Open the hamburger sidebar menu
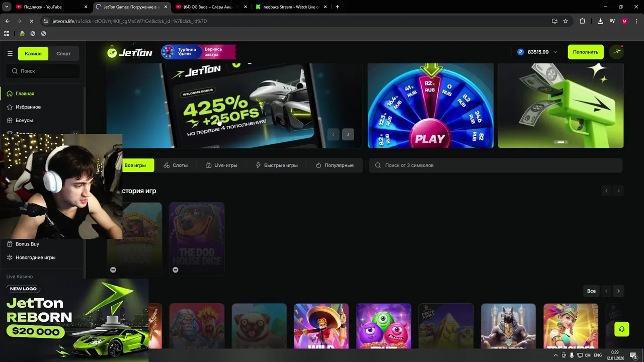Image resolution: width=644 pixels, height=362 pixels. click(10, 53)
